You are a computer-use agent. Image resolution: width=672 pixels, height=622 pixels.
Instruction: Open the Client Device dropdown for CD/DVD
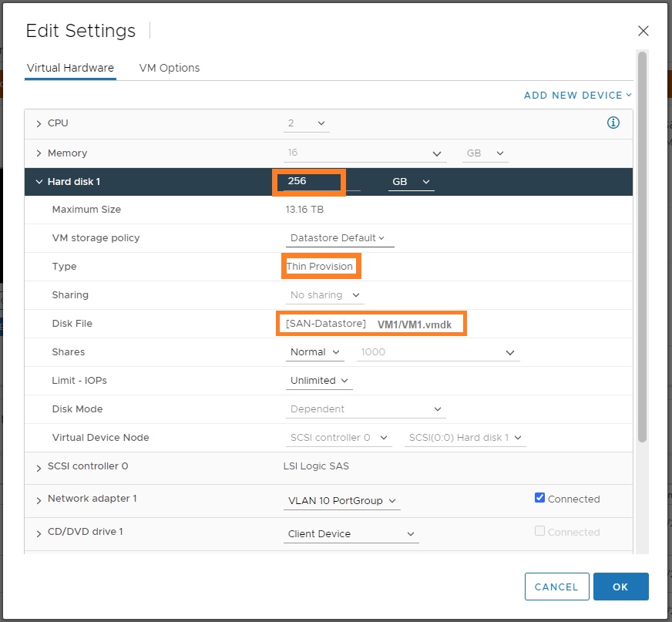[351, 533]
